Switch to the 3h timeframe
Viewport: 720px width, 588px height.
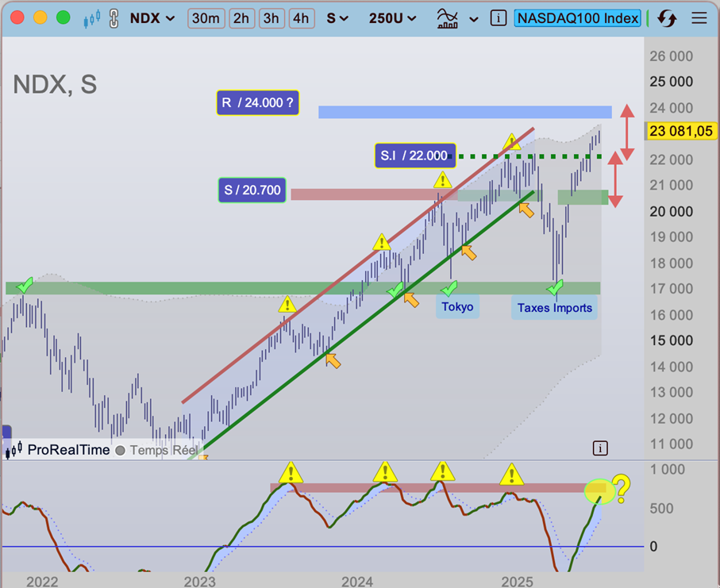point(271,18)
